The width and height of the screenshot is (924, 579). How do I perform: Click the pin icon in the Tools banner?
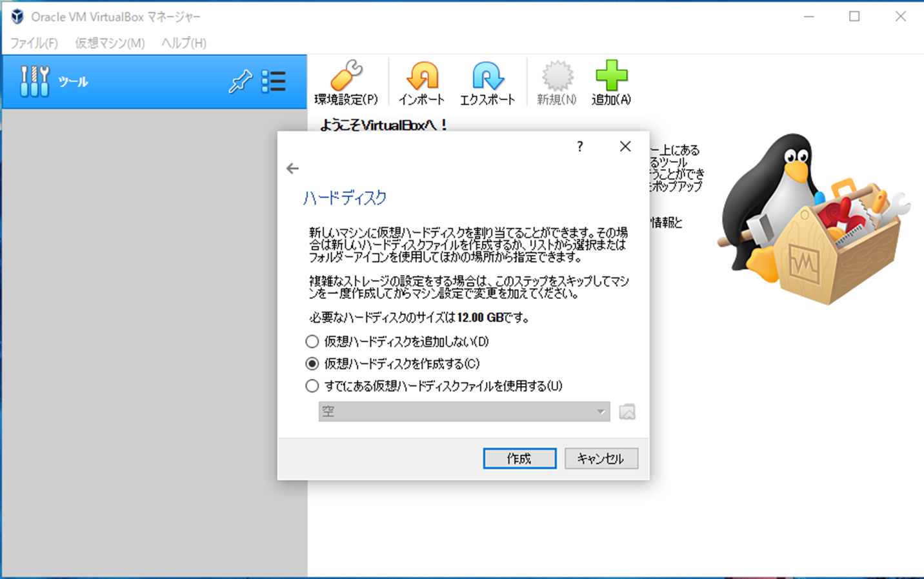[241, 81]
